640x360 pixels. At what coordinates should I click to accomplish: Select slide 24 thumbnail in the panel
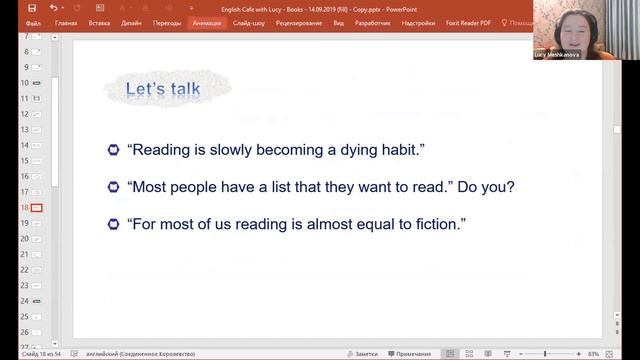point(36,301)
